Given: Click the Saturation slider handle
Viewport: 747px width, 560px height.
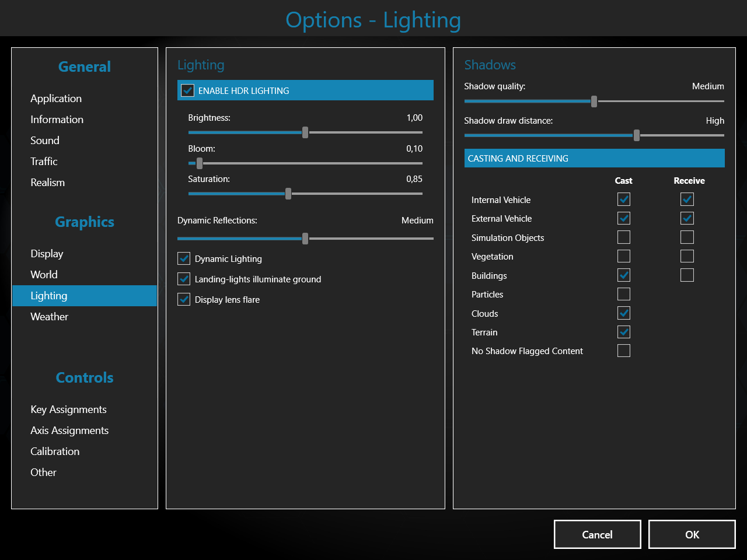Looking at the screenshot, I should coord(288,194).
